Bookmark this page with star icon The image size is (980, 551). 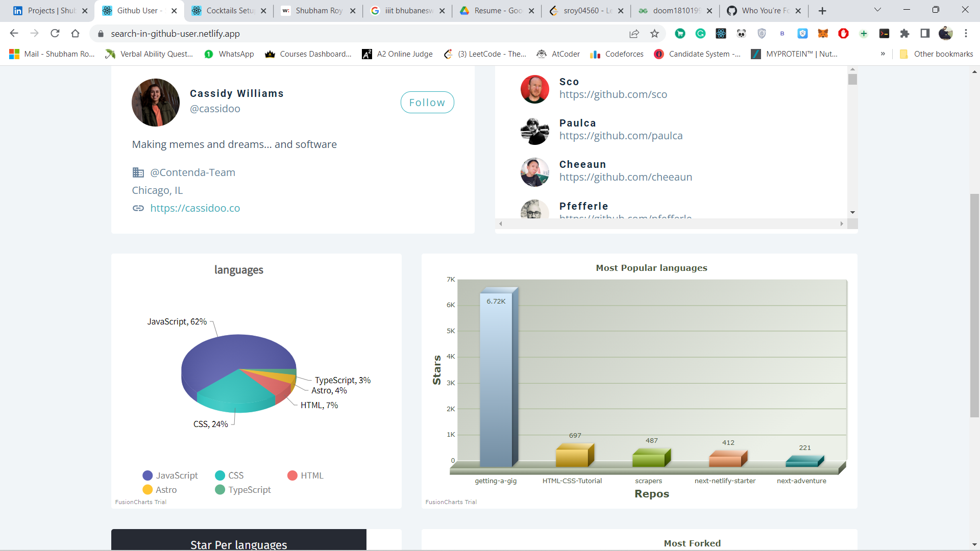(654, 33)
